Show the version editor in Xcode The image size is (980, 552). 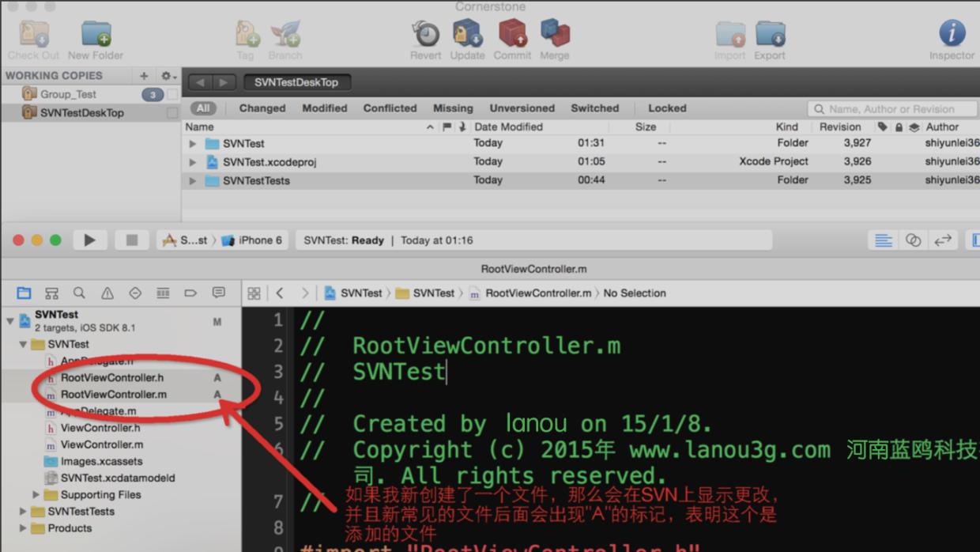click(942, 240)
